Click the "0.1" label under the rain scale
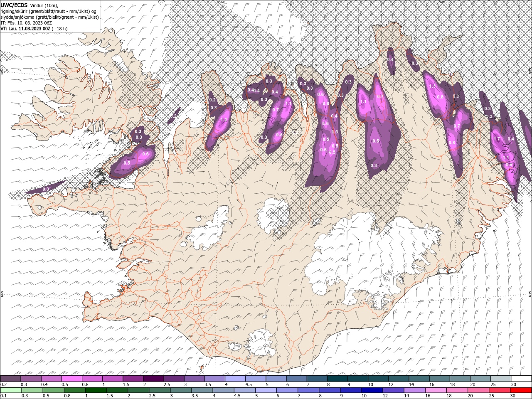 tap(3, 396)
